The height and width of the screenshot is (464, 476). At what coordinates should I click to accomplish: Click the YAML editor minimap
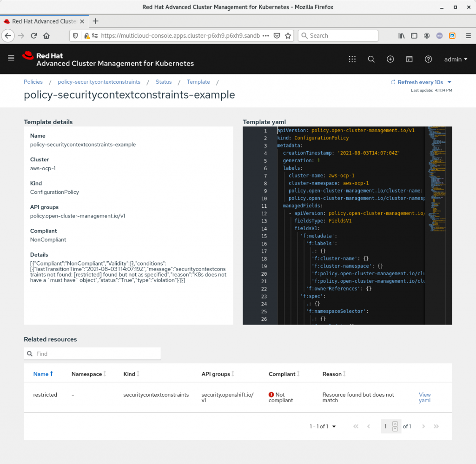click(x=438, y=179)
